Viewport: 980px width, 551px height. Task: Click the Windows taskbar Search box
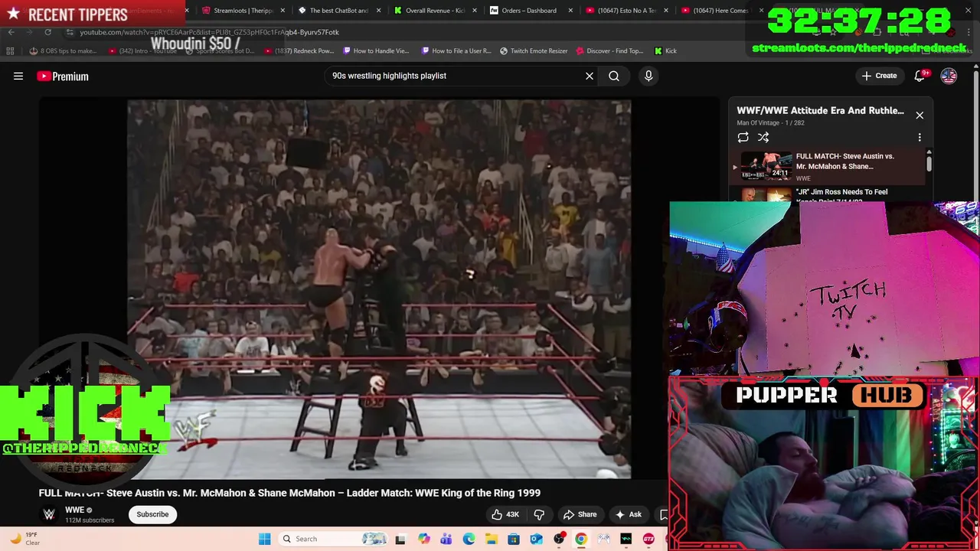(334, 539)
